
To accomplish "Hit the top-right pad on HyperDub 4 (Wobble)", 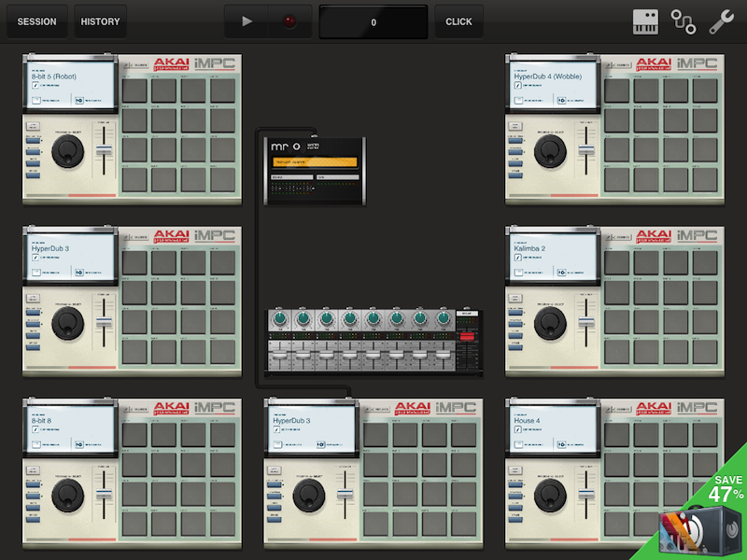I will 705,91.
